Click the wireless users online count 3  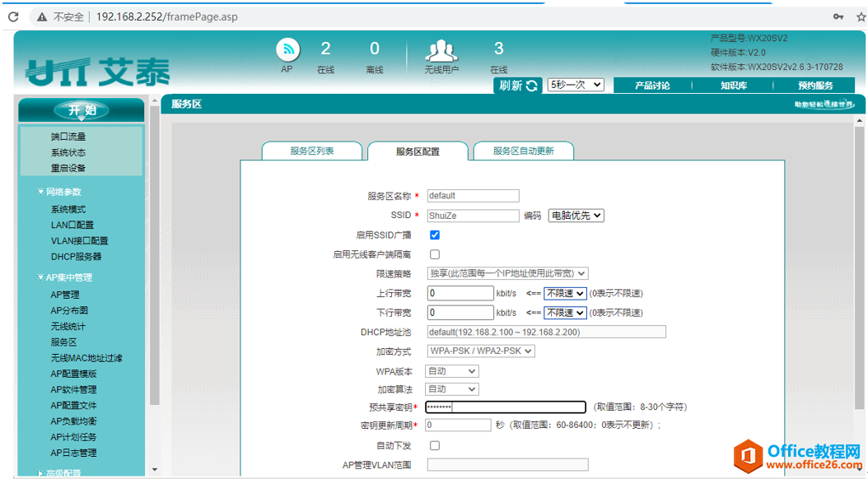499,49
